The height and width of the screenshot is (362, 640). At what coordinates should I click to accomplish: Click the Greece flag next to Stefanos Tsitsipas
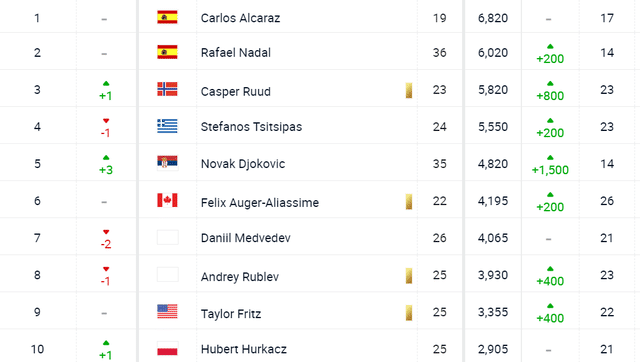click(x=167, y=126)
